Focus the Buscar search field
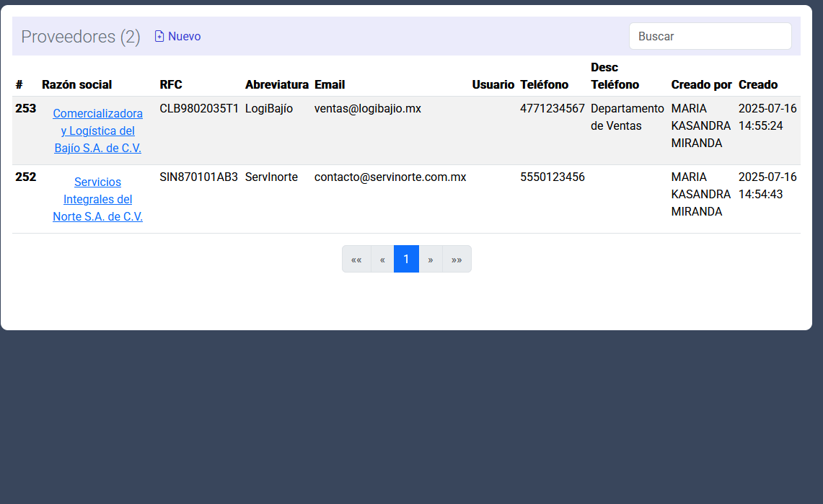Image resolution: width=823 pixels, height=504 pixels. click(710, 36)
